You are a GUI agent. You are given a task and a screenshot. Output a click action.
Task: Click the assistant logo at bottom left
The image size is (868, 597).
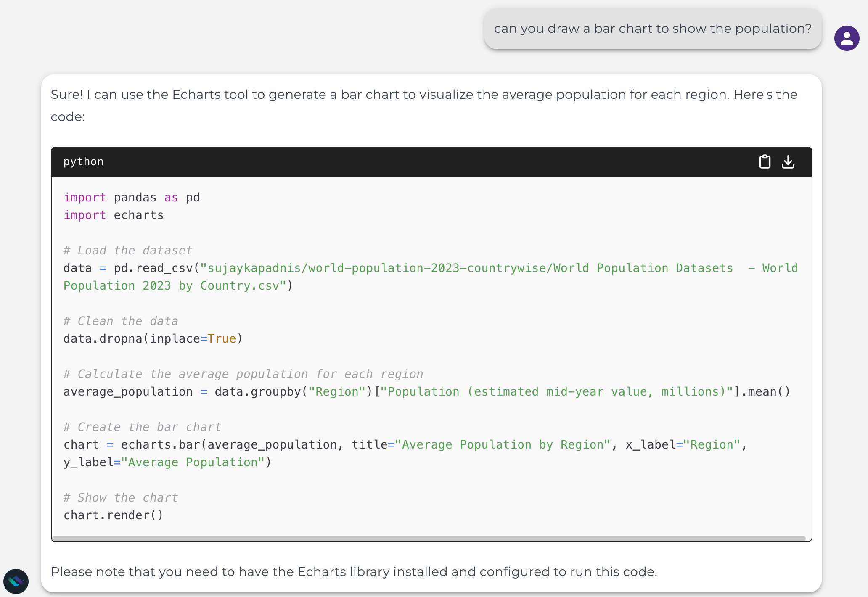coord(17,581)
